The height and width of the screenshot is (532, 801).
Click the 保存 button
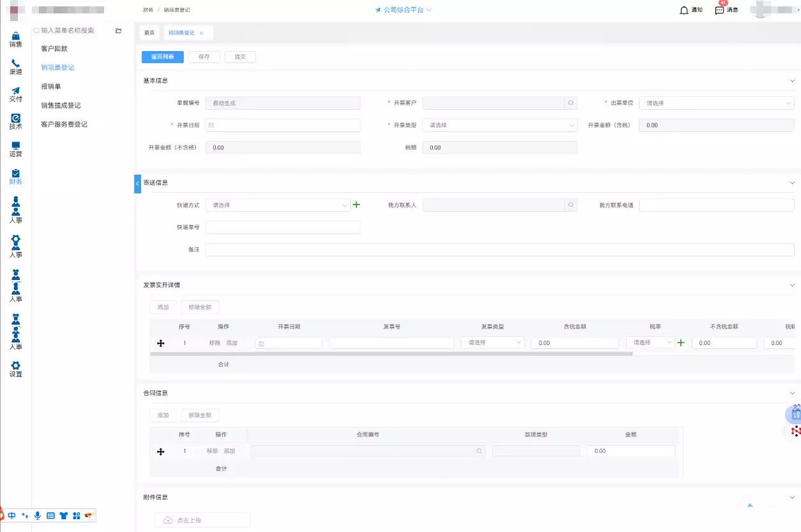click(204, 57)
